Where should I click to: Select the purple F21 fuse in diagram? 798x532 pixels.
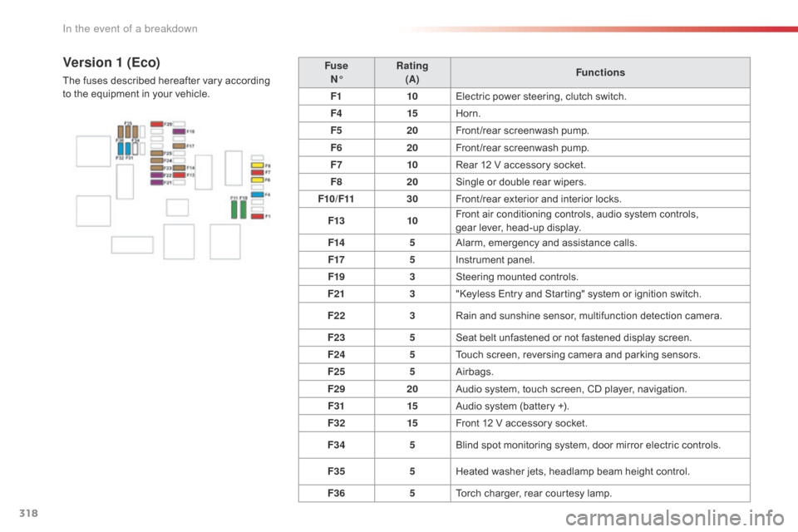[x=156, y=183]
